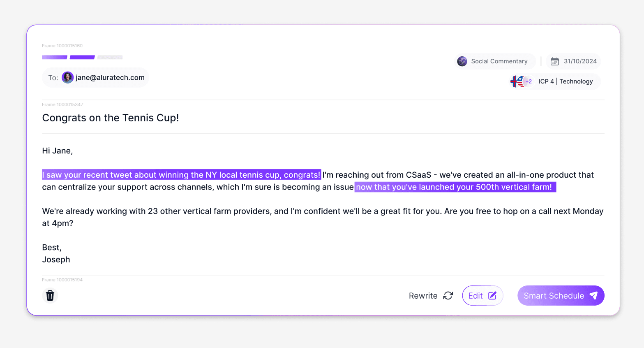The height and width of the screenshot is (348, 644).
Task: Expand the +2 badge to view hidden flags
Action: (528, 81)
